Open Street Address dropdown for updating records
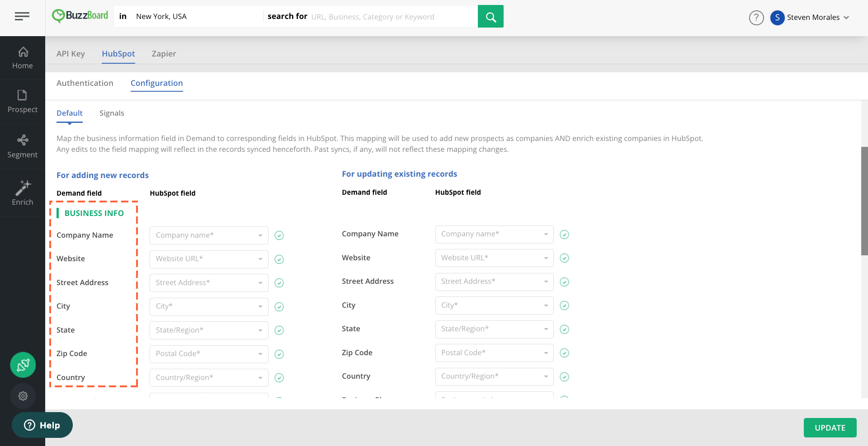 click(494, 282)
